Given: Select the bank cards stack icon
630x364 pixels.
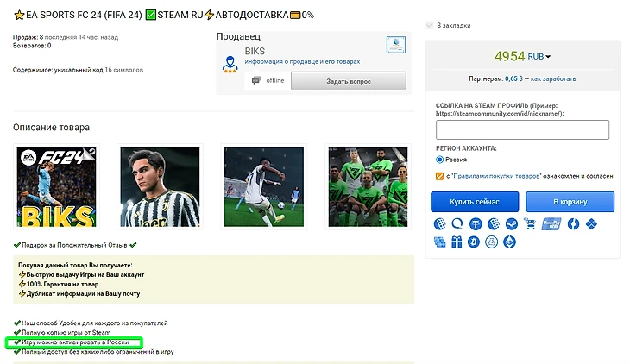Looking at the screenshot, I should [x=439, y=242].
